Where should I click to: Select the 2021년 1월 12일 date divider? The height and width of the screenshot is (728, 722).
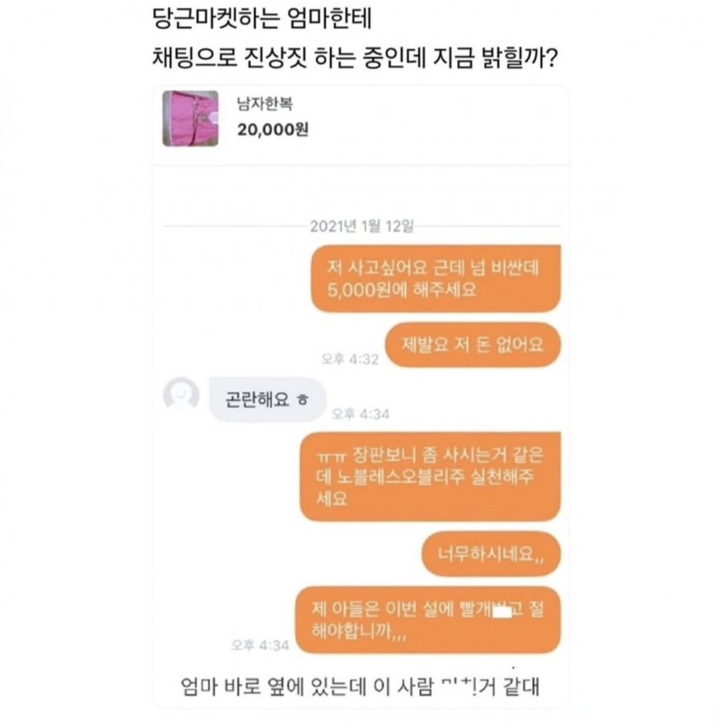click(x=362, y=226)
